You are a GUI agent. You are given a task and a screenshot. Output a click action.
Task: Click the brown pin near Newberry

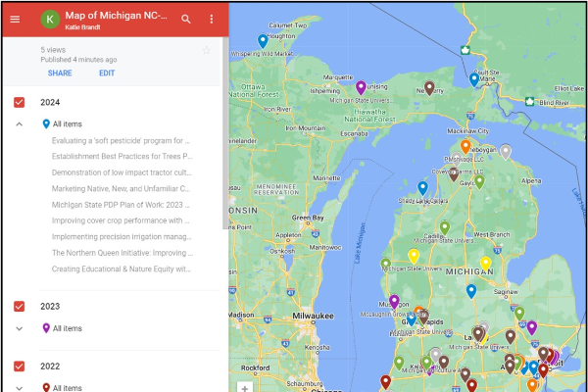point(429,88)
